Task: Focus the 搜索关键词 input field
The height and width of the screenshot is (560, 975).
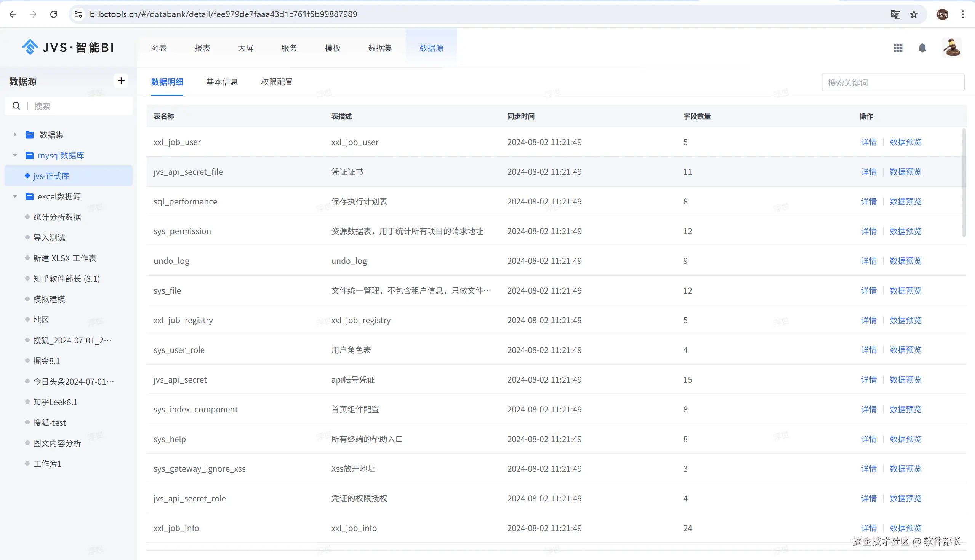Action: point(892,82)
